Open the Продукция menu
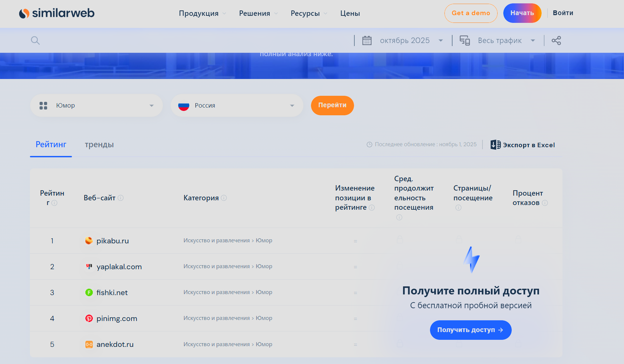Screen dimensions: 624x364 [202, 13]
